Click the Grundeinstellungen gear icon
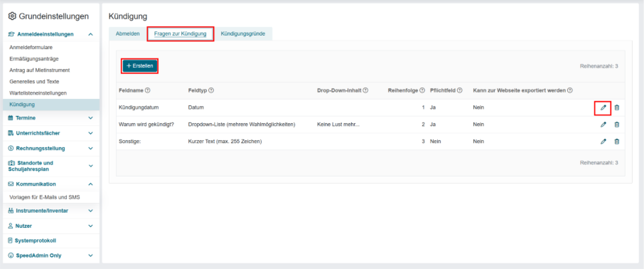Image resolution: width=644 pixels, height=269 pixels. (x=12, y=16)
